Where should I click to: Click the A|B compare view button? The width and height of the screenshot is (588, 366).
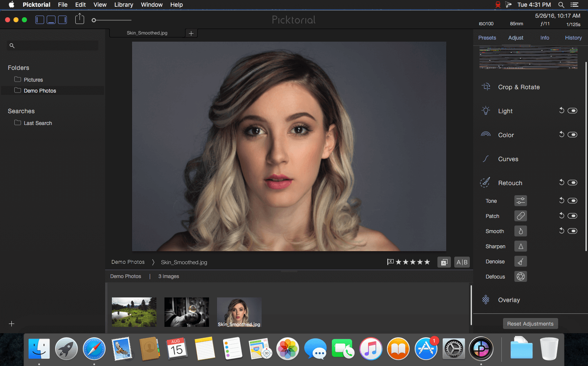462,262
